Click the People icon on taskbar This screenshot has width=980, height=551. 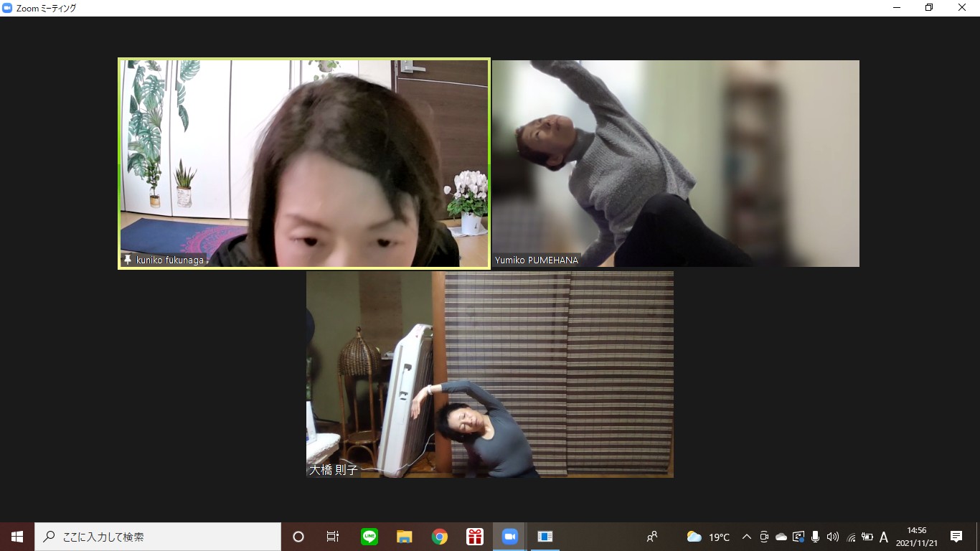click(652, 537)
